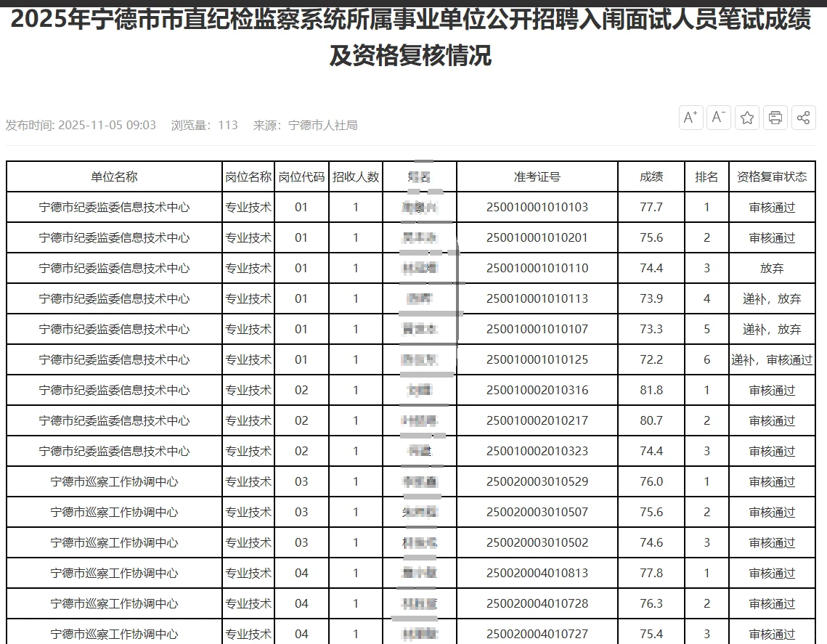827x644 pixels.
Task: Click the score 81.8 cell
Action: tap(651, 390)
